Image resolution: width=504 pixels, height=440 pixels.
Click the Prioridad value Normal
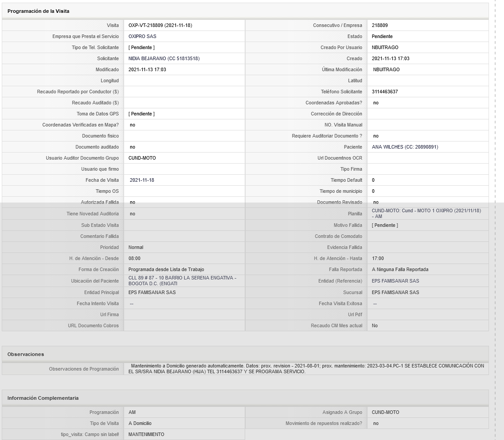point(136,248)
